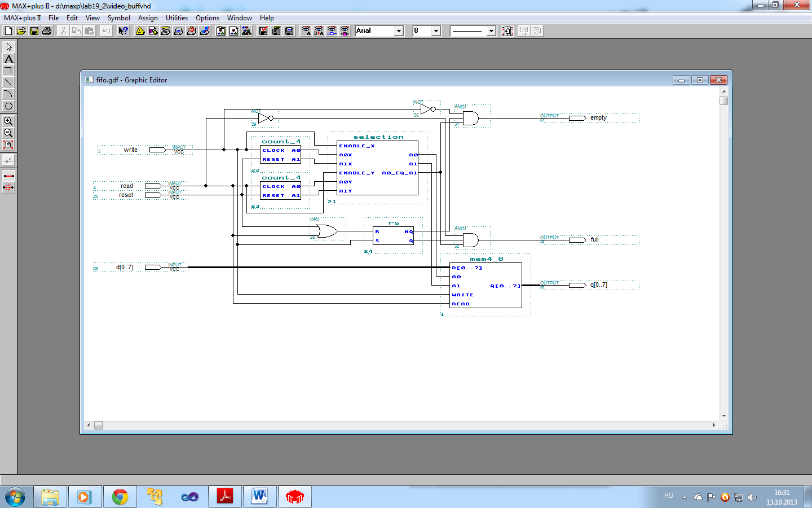Viewport: 812px width, 508px height.
Task: Launch Google Chrome from taskbar
Action: click(x=120, y=497)
